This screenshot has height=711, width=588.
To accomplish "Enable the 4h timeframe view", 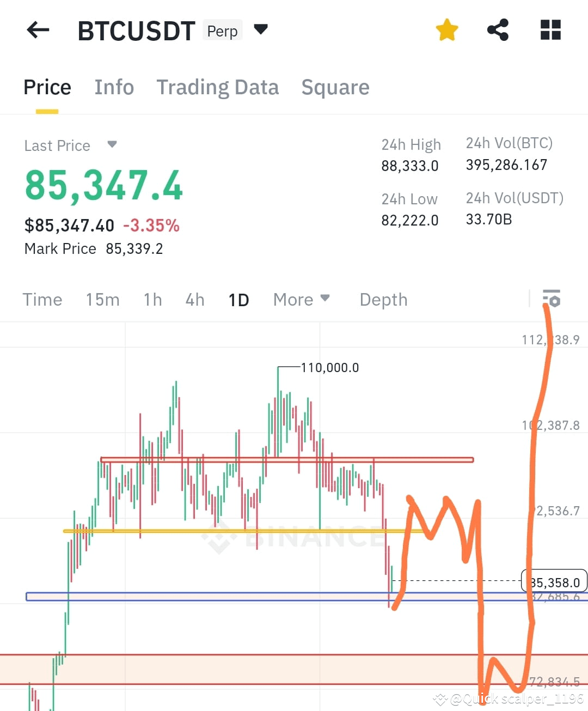I will pyautogui.click(x=194, y=299).
